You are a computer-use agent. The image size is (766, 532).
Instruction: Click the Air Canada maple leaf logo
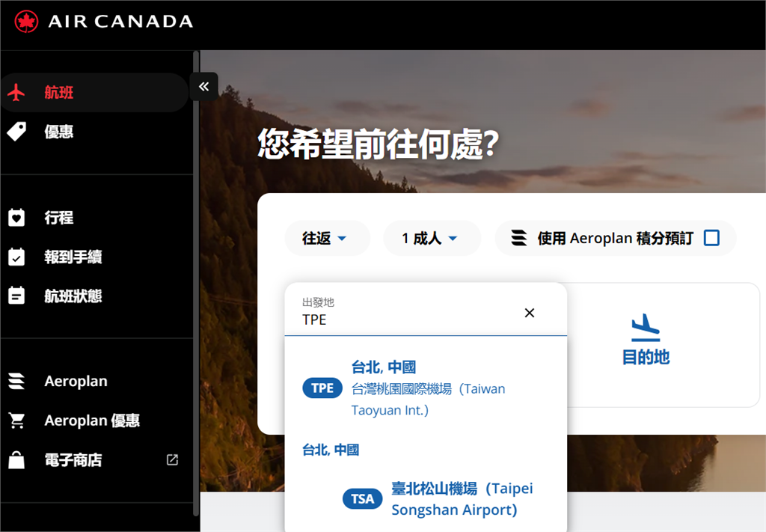(26, 22)
